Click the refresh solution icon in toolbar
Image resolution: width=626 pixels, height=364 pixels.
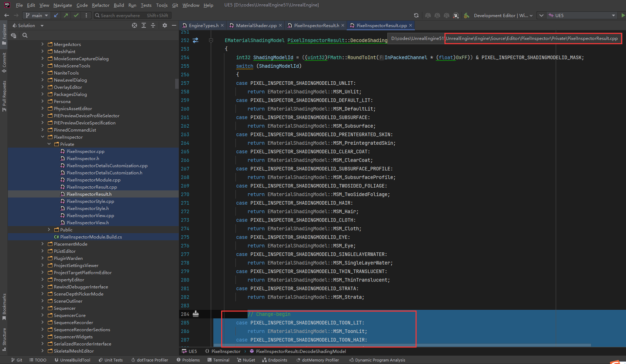(x=416, y=14)
